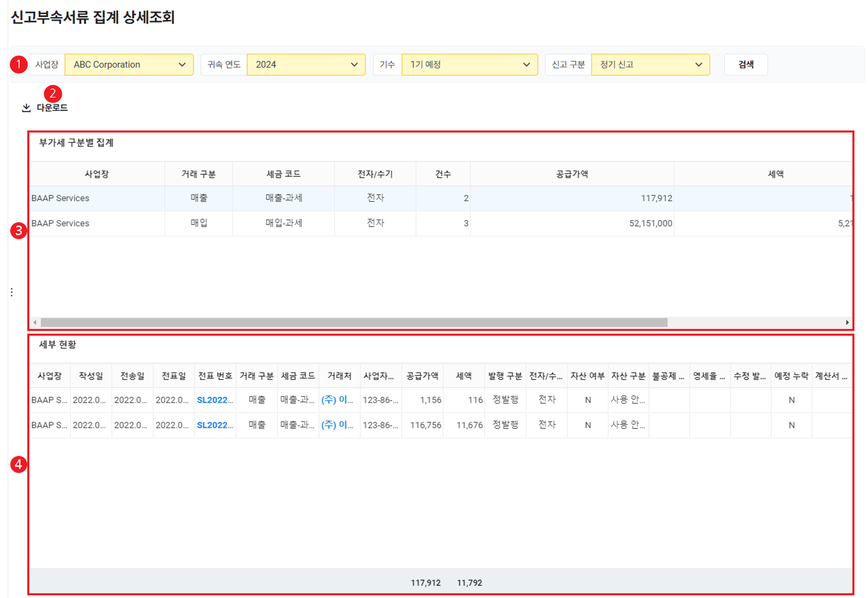Click the first row 거래처 (주) link
Viewport: 868px width, 598px height.
(337, 400)
